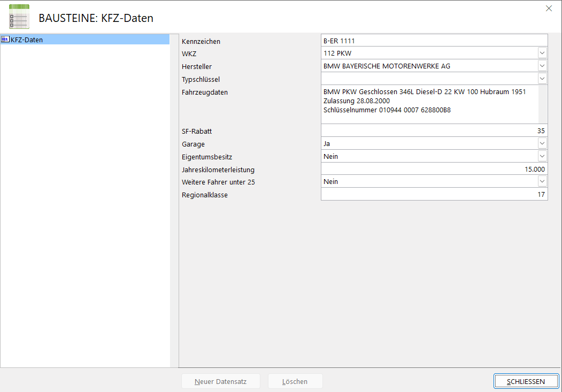Click into the Kennzeichen input field
Screen dimensions: 562x392
[x=433, y=41]
